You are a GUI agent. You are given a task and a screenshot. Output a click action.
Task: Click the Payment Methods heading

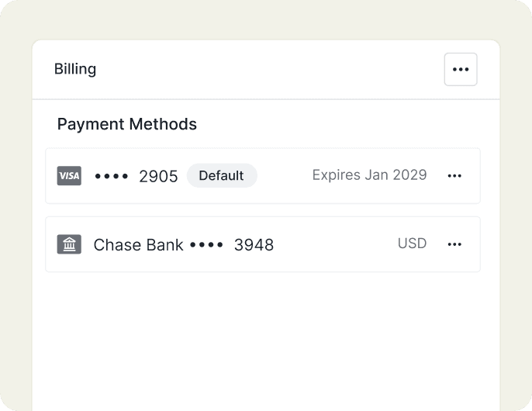(x=127, y=124)
